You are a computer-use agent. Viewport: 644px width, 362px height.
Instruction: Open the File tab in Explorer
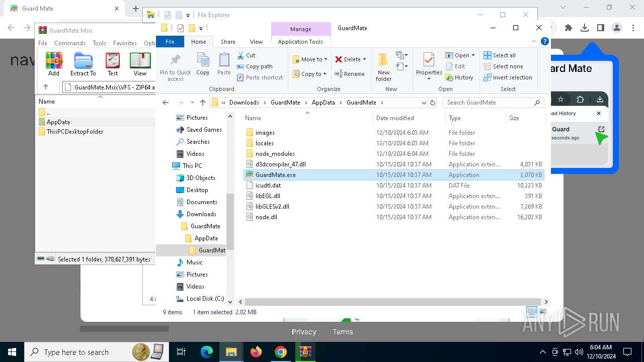point(170,42)
